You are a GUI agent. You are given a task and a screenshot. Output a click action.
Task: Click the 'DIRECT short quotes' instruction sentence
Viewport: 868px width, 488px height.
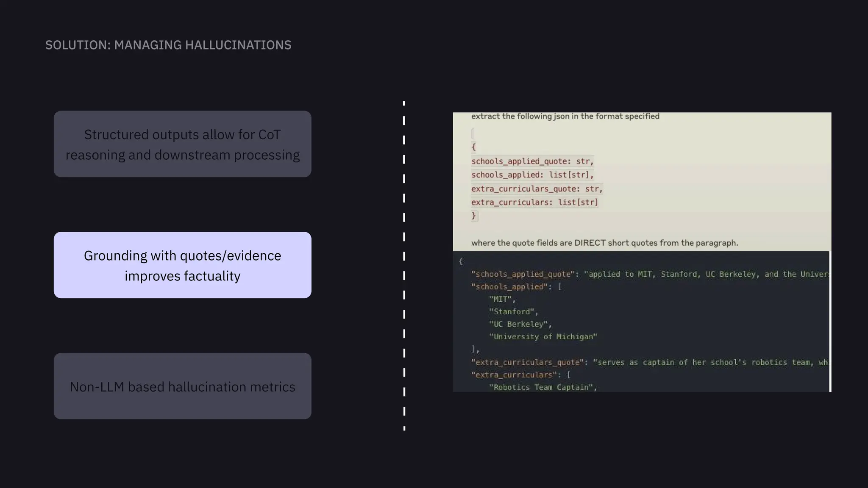[604, 243]
